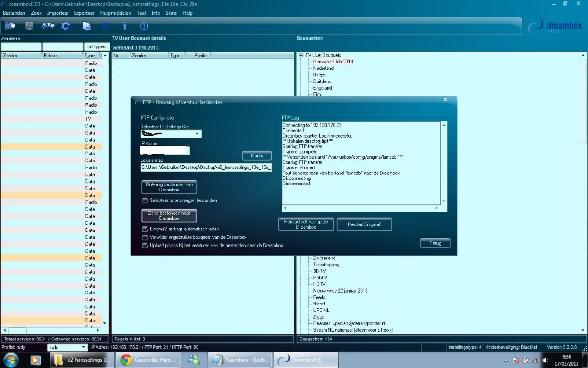
Task: Click the filter field above Zender column
Action: tap(21, 47)
